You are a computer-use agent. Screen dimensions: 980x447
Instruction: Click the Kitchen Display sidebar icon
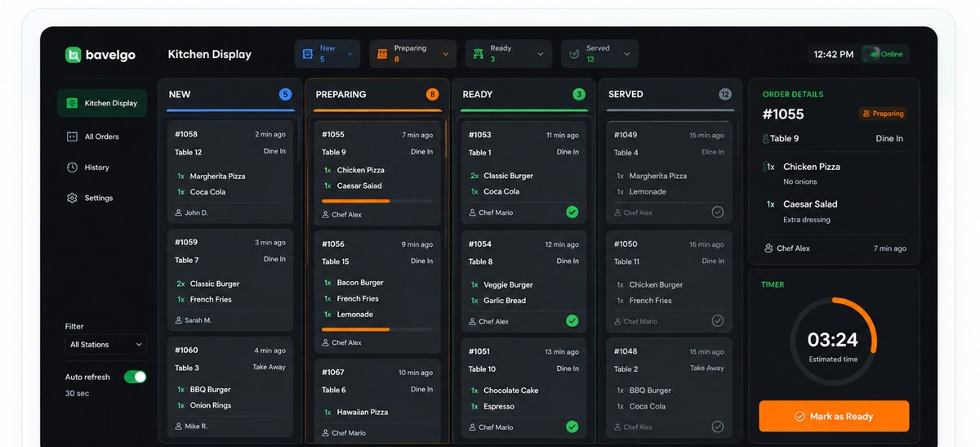tap(72, 103)
